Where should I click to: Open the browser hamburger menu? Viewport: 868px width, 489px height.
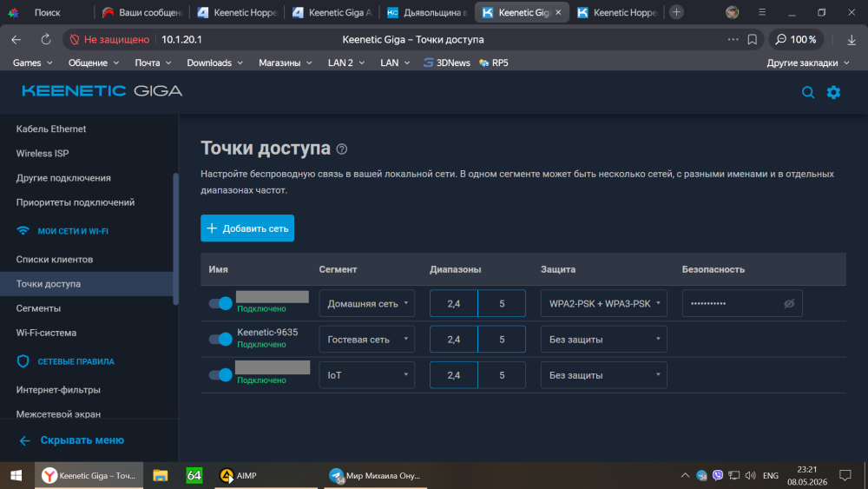point(762,12)
